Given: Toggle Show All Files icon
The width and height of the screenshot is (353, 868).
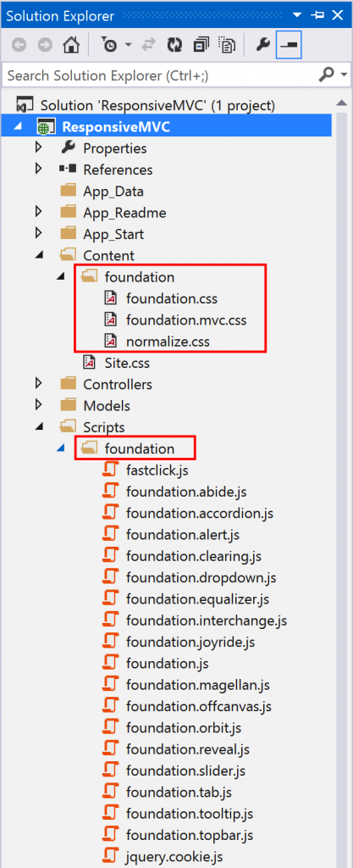Looking at the screenshot, I should [227, 46].
